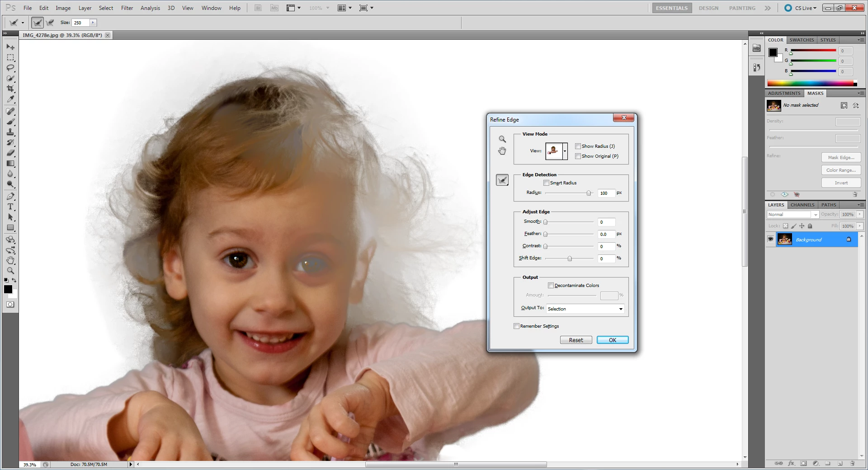
Task: Open the blend mode Normal dropdown
Action: coord(793,215)
